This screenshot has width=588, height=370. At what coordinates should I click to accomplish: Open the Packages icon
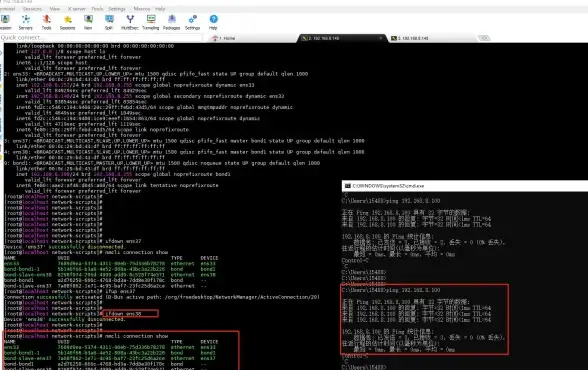171,22
